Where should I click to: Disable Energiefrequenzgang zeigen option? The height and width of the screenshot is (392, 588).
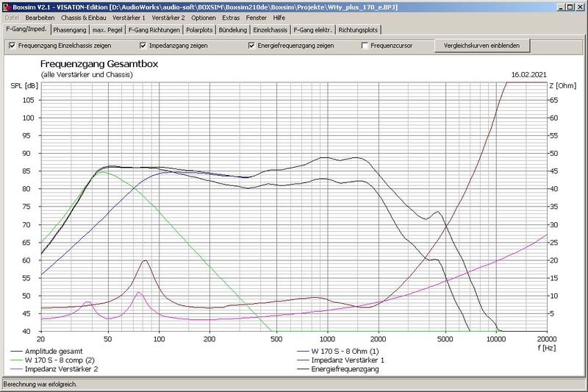[253, 46]
